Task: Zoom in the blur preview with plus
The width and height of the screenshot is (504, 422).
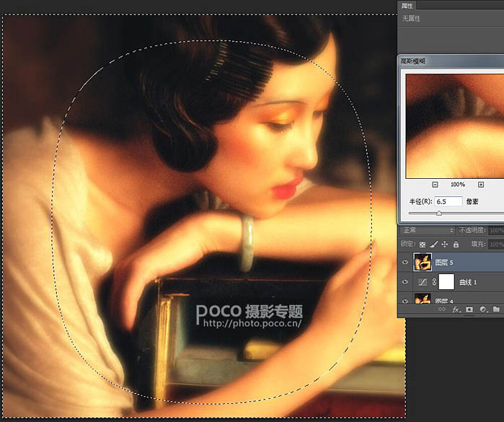Action: tap(481, 185)
